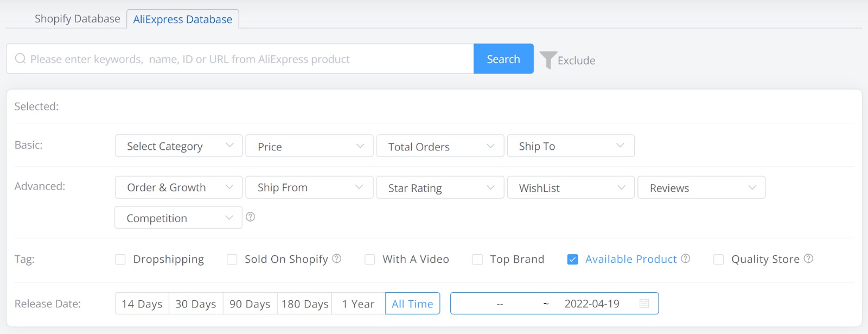Click help icon beside Sold On Shopify

337,259
